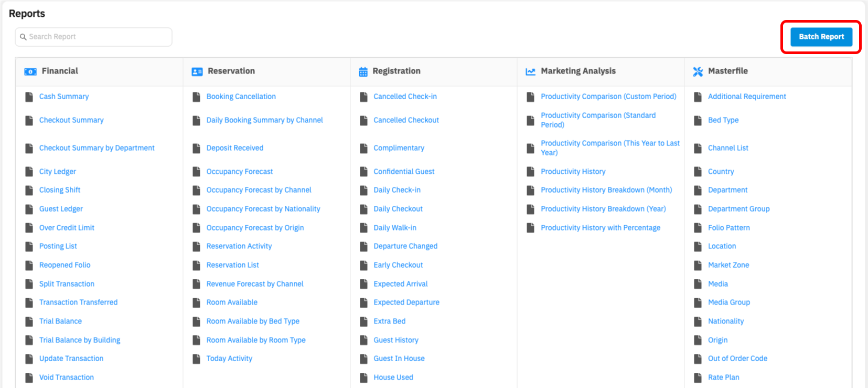Viewport: 868px width, 388px height.
Task: Open the Out of Order Code report
Action: coord(737,359)
